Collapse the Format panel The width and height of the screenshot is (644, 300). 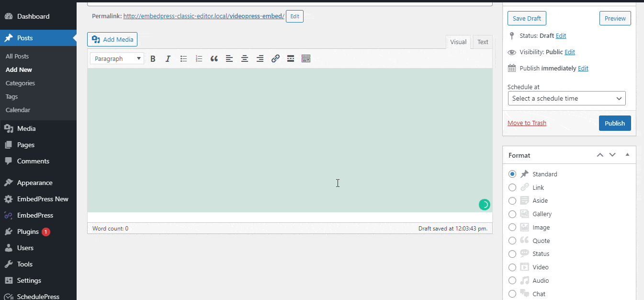click(x=627, y=155)
